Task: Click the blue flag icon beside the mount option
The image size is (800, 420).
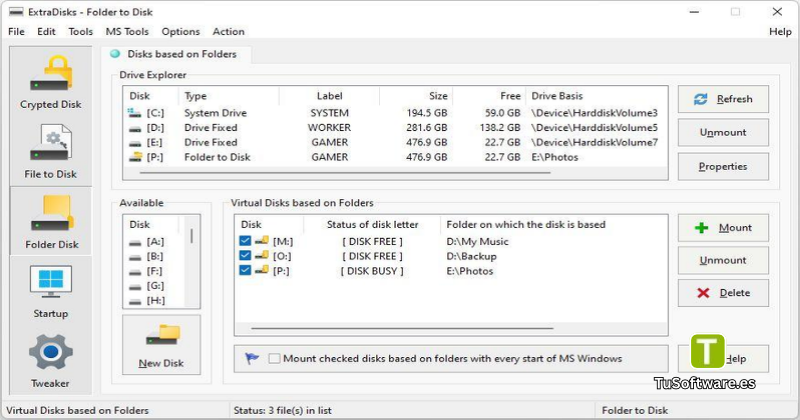Action: point(252,358)
